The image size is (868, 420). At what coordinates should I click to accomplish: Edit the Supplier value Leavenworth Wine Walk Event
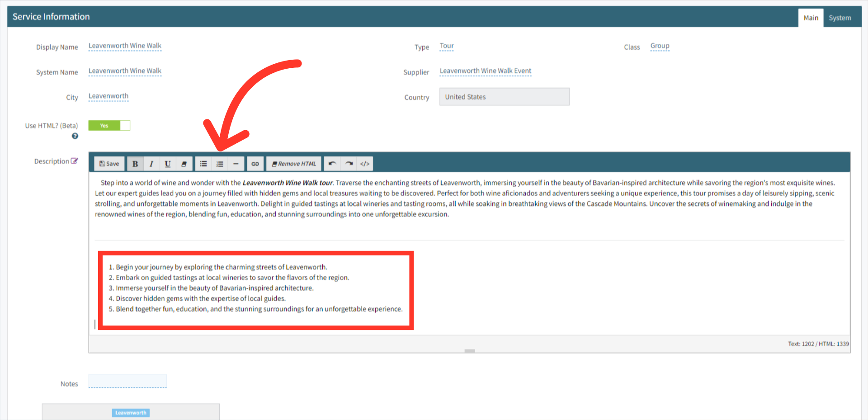coord(486,71)
